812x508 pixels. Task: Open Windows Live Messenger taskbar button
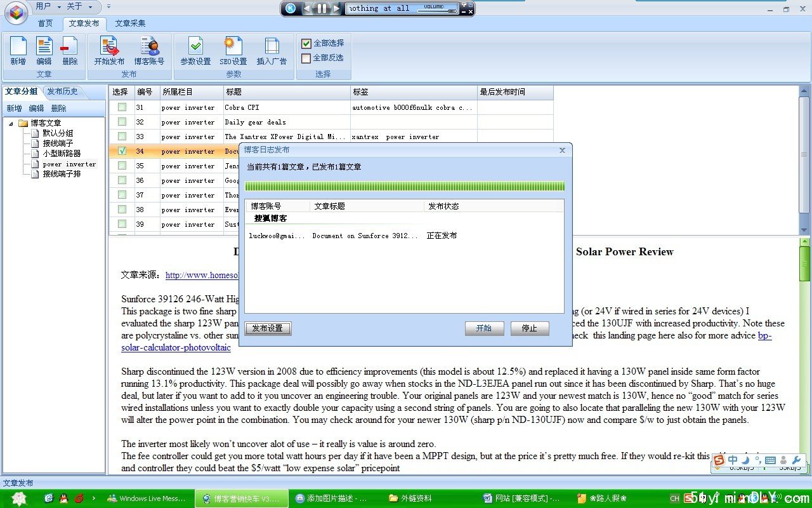[147, 498]
